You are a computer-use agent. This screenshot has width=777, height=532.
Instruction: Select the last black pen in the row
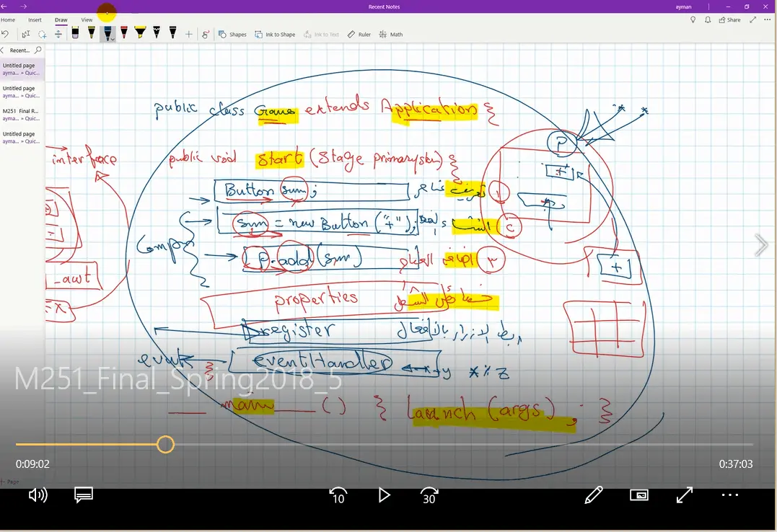tap(172, 33)
